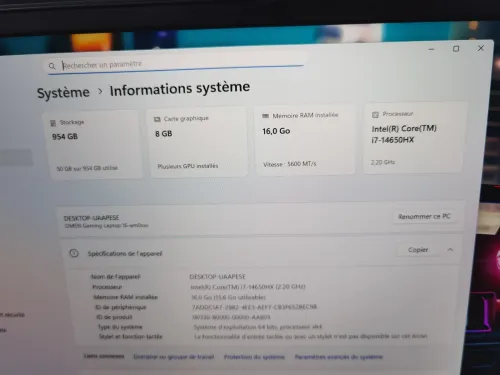
Task: Click the "Informations système" page title
Action: [x=180, y=89]
